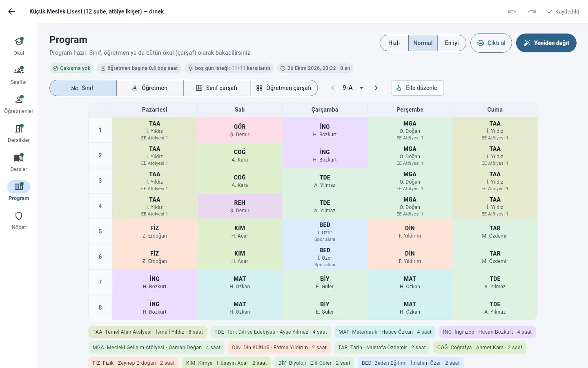Select the GÖR cell on Salı hour 1
Image resolution: width=588 pixels, height=368 pixels.
click(240, 130)
